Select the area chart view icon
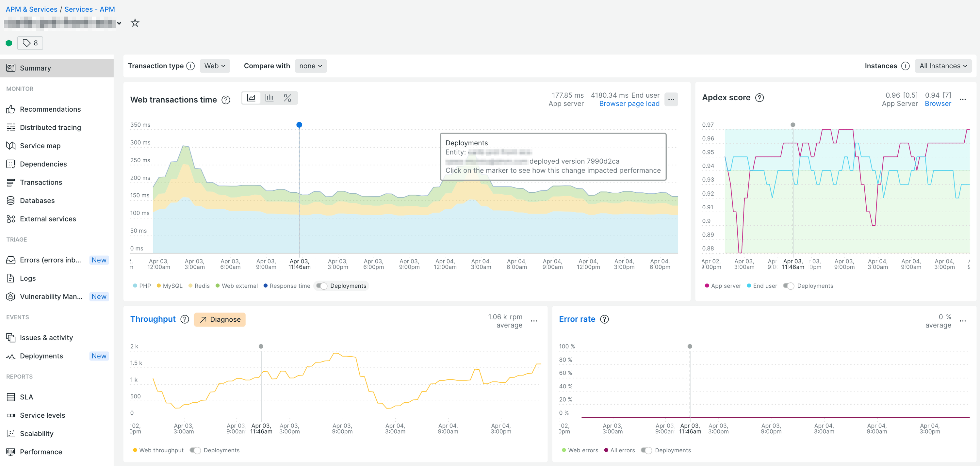This screenshot has height=466, width=980. coord(251,98)
